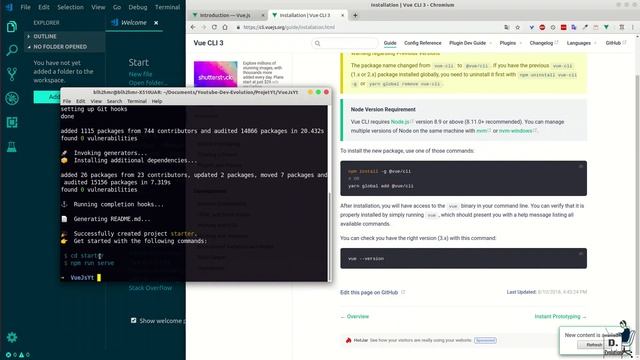Expand the Plugin Dev Guide dropdown
This screenshot has width=640, height=360.
pyautogui.click(x=470, y=43)
